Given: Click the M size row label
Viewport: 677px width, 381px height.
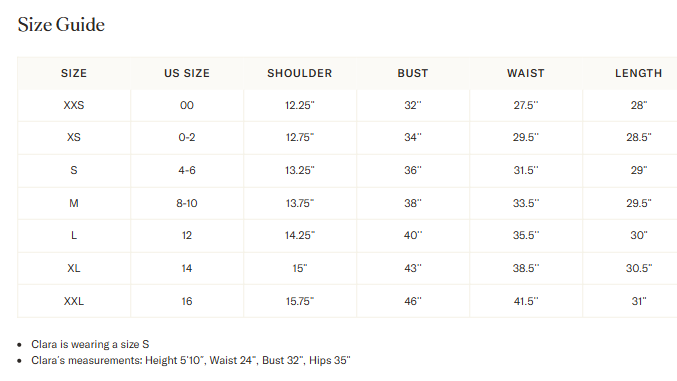Looking at the screenshot, I should tap(74, 203).
